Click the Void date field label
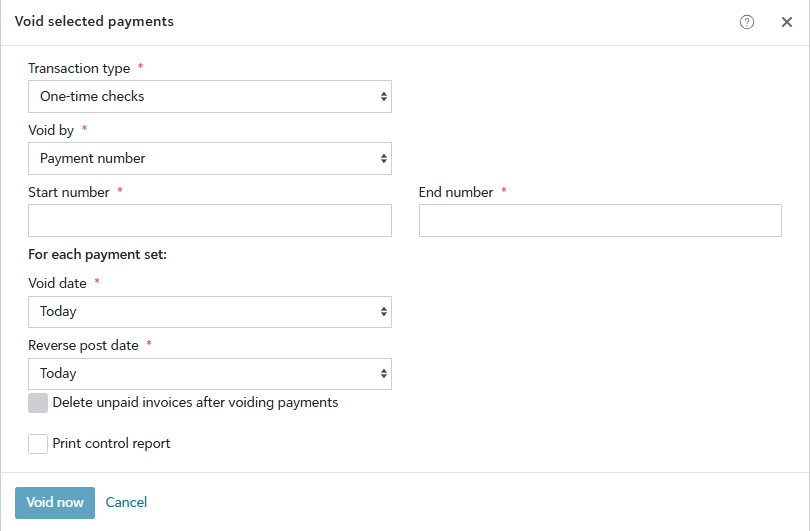This screenshot has width=810, height=531. tap(58, 284)
